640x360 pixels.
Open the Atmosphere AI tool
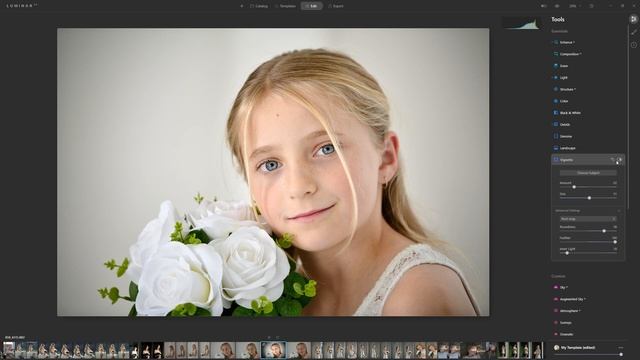pos(568,311)
